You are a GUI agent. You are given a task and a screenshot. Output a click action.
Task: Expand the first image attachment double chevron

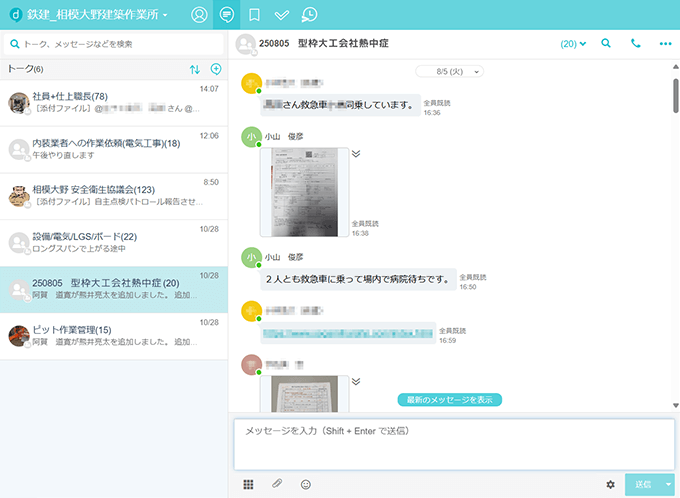point(356,154)
